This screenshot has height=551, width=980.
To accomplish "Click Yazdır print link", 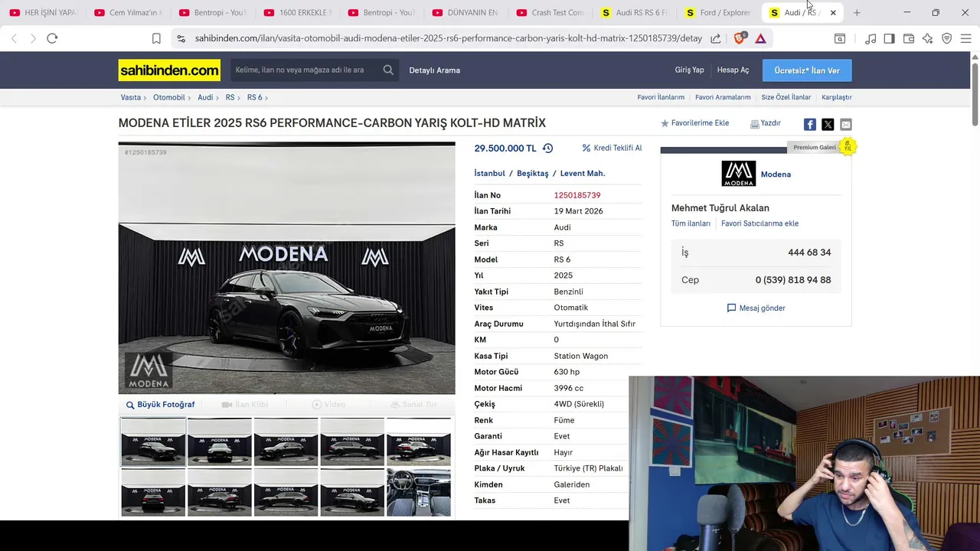I will tap(766, 123).
